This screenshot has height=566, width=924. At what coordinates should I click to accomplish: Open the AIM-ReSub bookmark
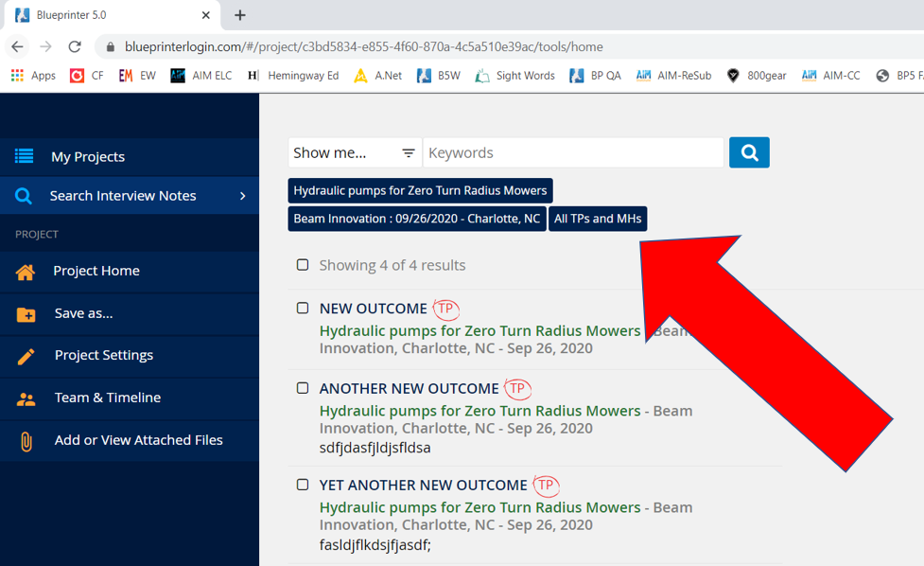673,76
